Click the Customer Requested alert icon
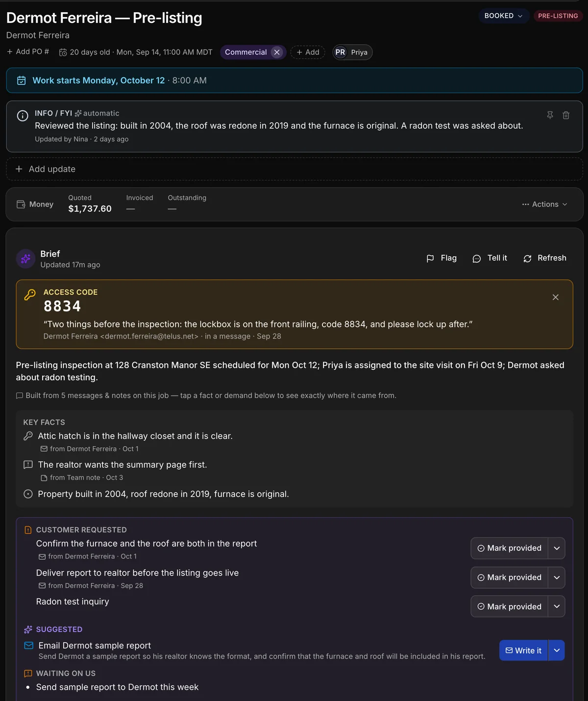This screenshot has height=701, width=588. click(28, 530)
